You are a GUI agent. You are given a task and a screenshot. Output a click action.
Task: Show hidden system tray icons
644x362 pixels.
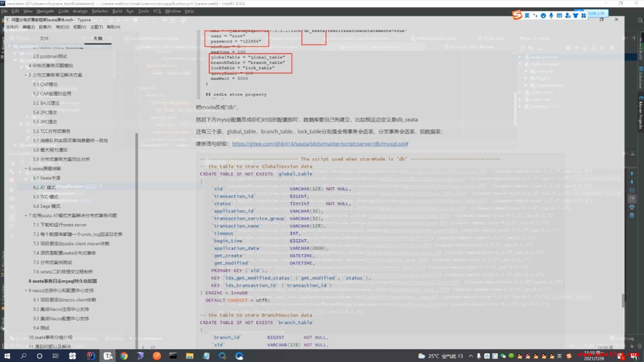pyautogui.click(x=471, y=356)
